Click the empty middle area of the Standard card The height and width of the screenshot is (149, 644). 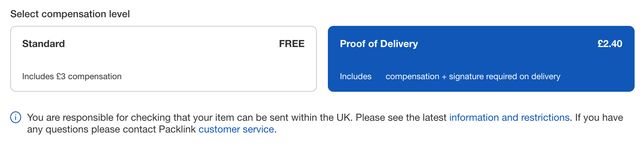coord(164,60)
